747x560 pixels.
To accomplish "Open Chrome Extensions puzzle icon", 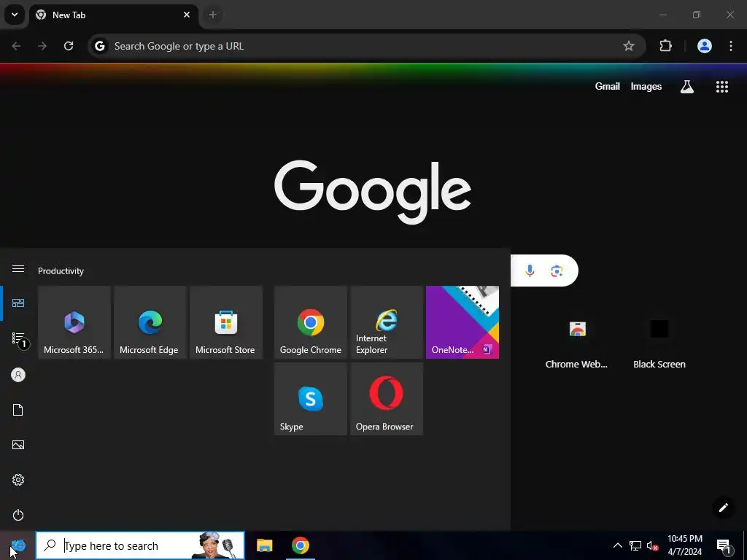I will pos(665,46).
